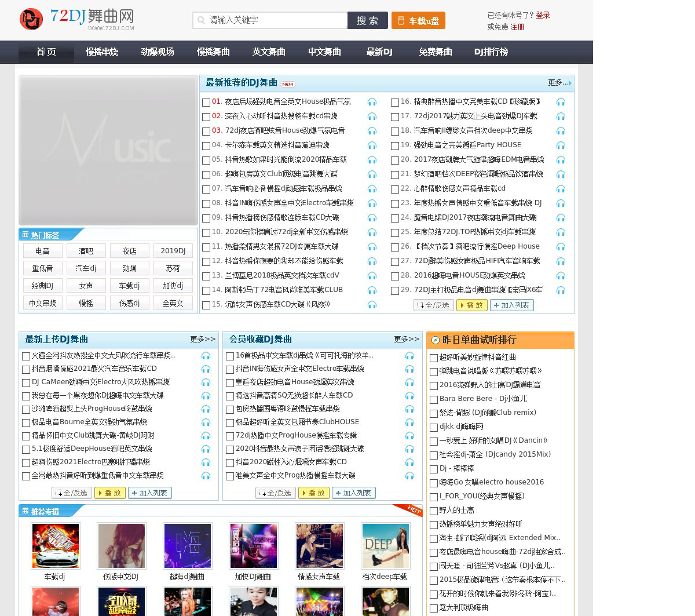
Task: Click headphone icon next to 16首极品中文车载dj串烧
Action: coord(409,356)
